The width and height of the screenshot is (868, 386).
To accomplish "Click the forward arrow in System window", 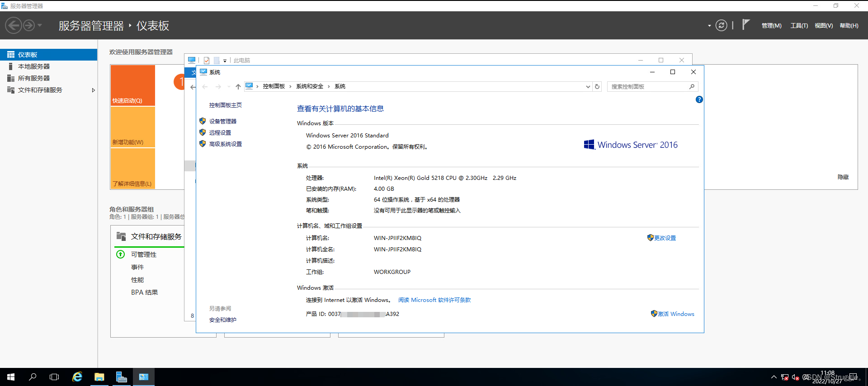I will (x=218, y=86).
